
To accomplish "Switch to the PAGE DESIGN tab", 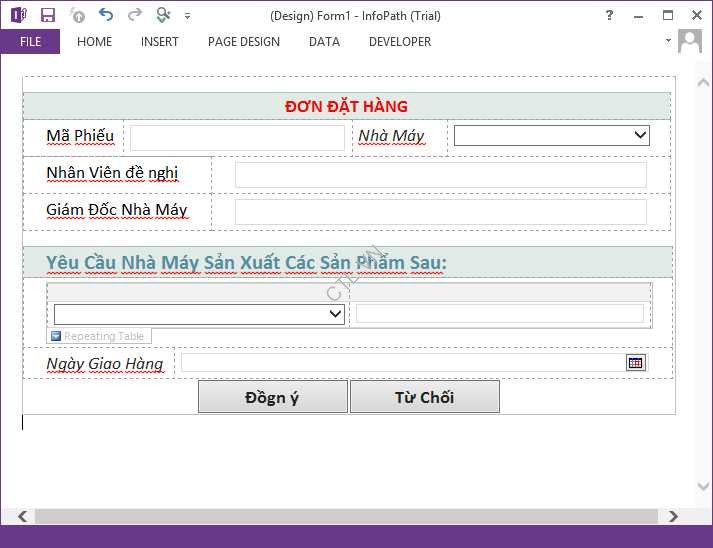I will point(243,42).
